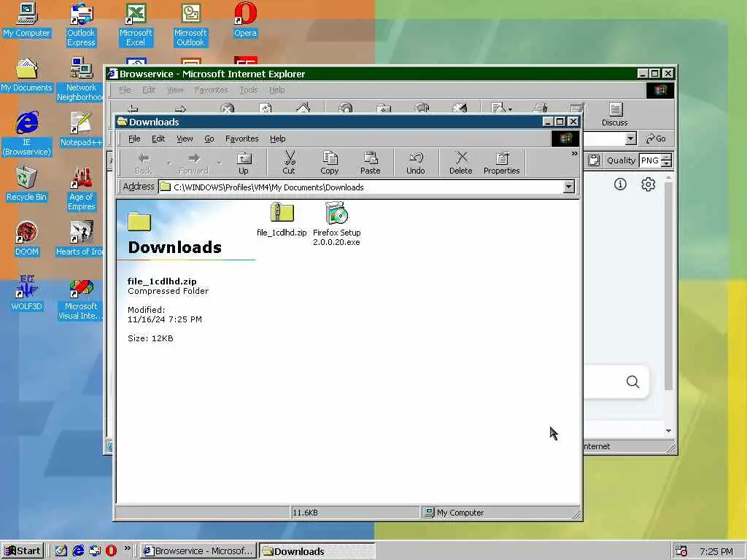Image resolution: width=747 pixels, height=560 pixels.
Task: Click the Downloads taskbar button
Action: coord(317,551)
